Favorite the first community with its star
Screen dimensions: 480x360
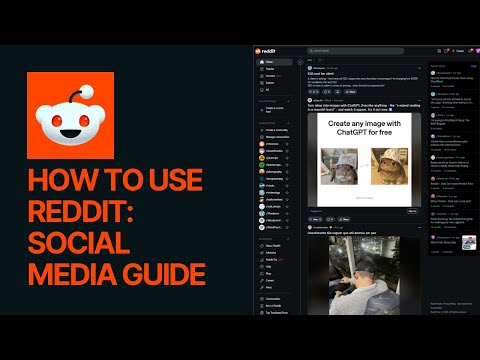coord(287,144)
